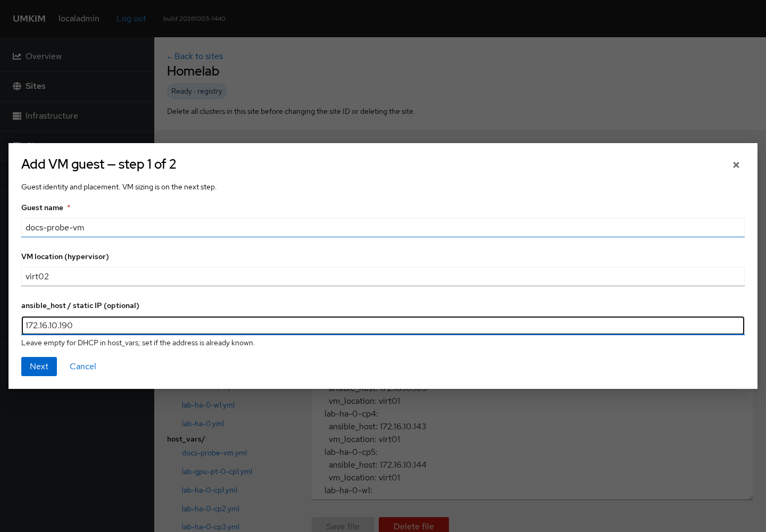Click the Leave empty for DHCP hint text
The width and height of the screenshot is (766, 532).
click(138, 343)
